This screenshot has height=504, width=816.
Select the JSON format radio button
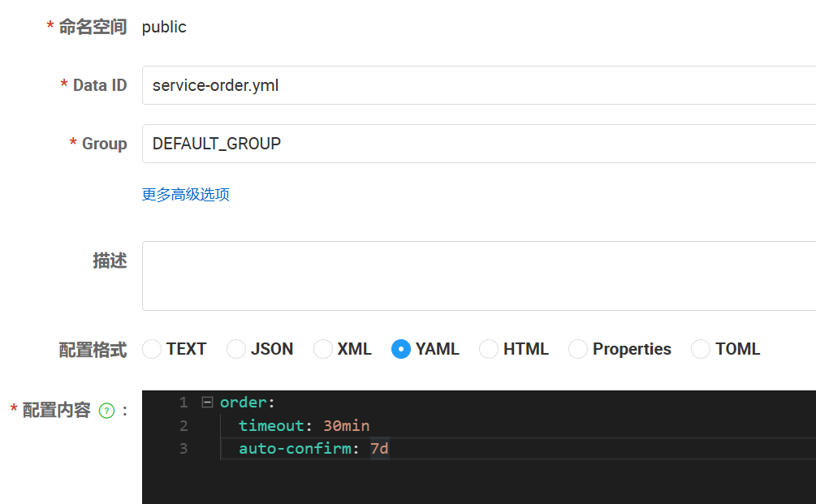tap(235, 349)
